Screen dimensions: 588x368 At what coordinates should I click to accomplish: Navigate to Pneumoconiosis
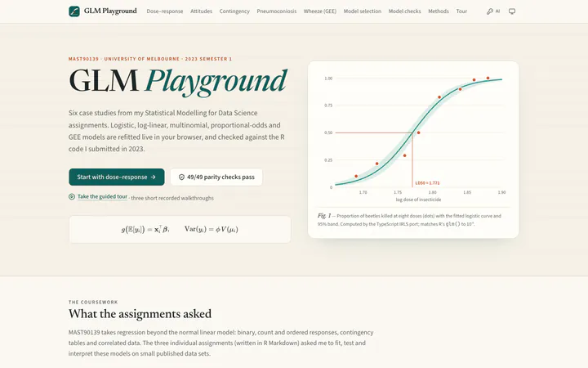276,11
